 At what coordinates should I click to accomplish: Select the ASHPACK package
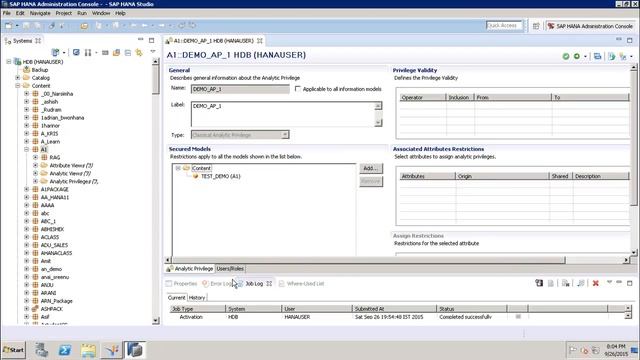(x=51, y=309)
